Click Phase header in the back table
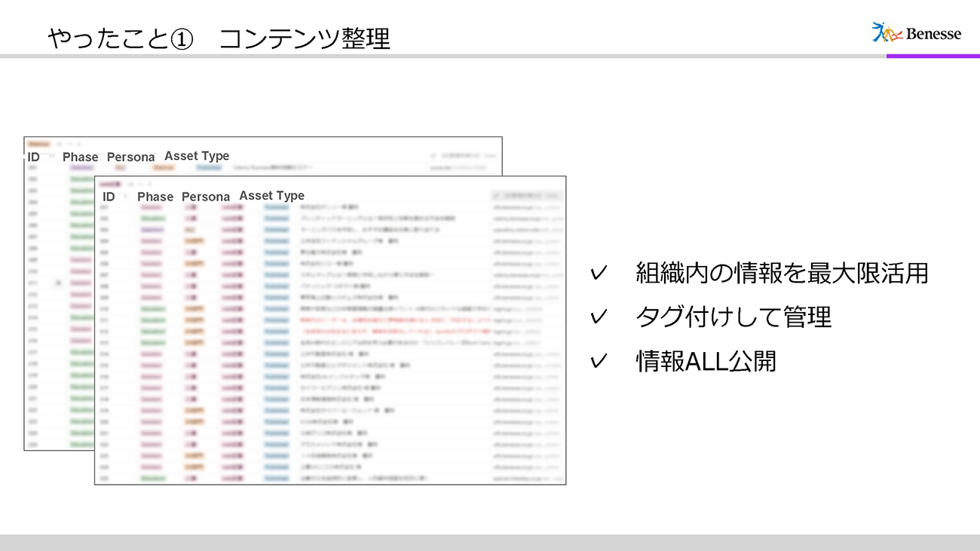 coord(80,158)
